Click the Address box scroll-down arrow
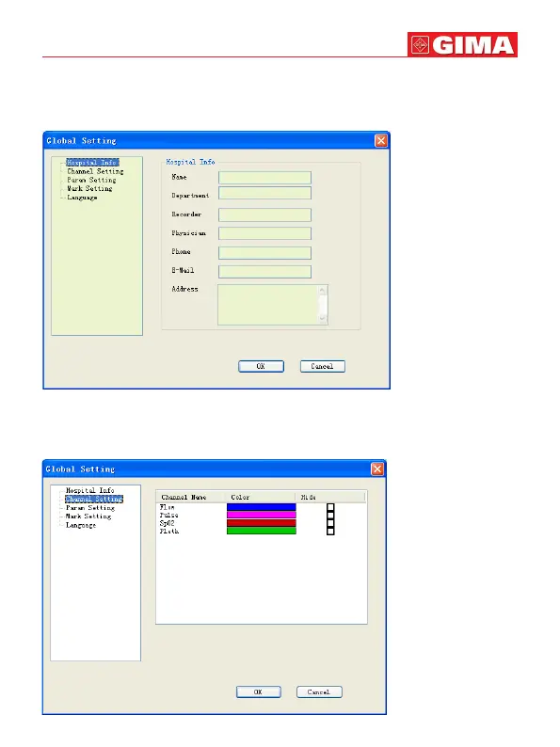The image size is (560, 747). [x=323, y=318]
